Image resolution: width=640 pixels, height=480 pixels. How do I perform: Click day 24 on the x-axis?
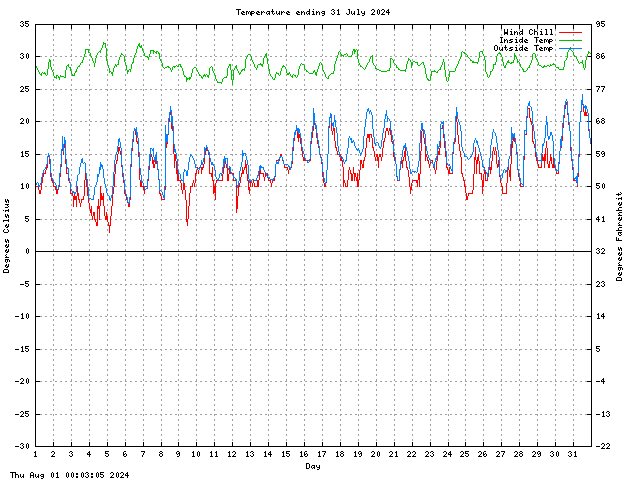pos(447,454)
